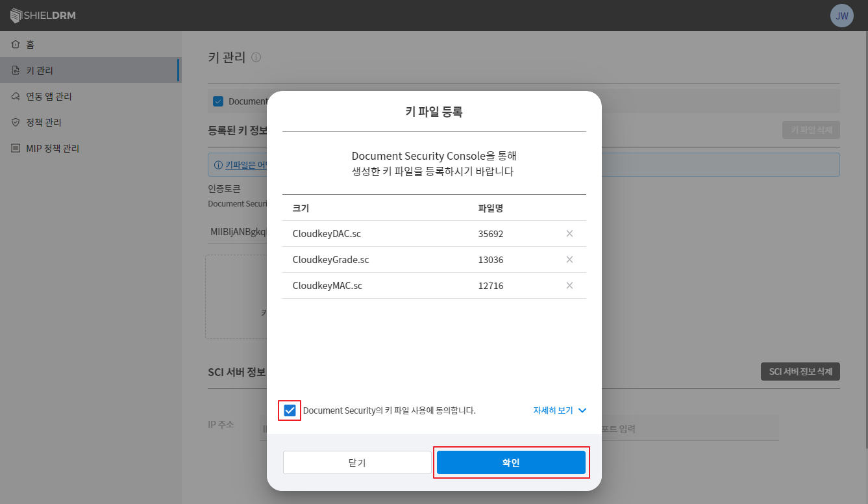Click the 키 파일 등록 dialog title

434,112
